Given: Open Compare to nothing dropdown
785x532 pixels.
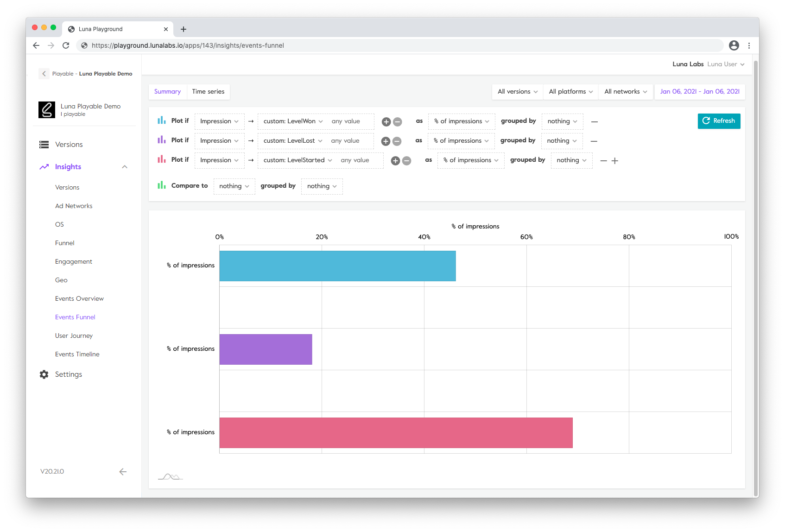Looking at the screenshot, I should coord(234,186).
